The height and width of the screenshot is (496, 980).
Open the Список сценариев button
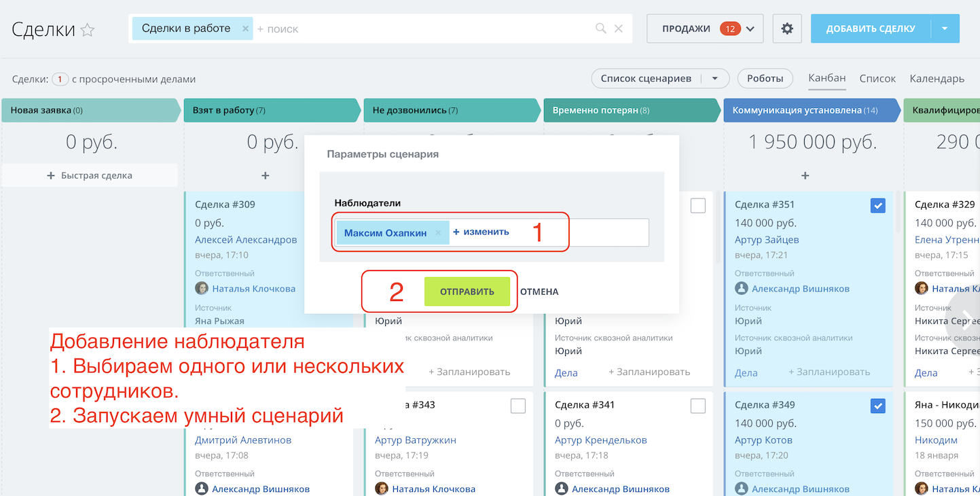coord(646,79)
